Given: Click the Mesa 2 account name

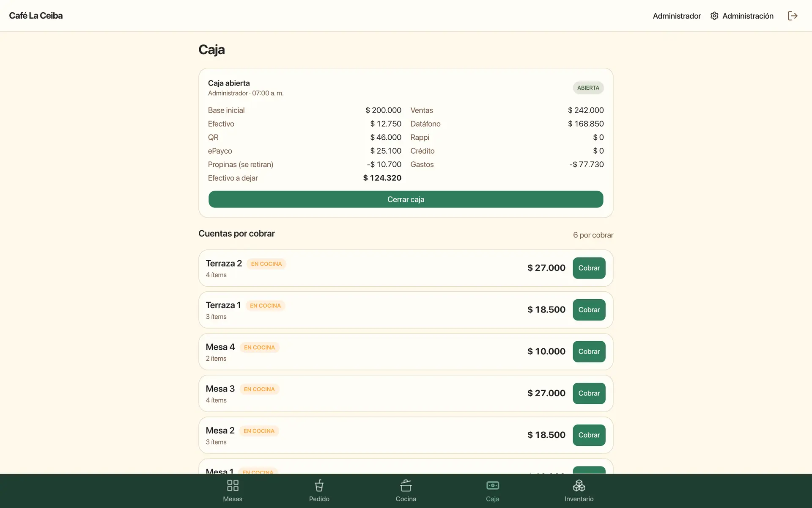Looking at the screenshot, I should pyautogui.click(x=220, y=431).
